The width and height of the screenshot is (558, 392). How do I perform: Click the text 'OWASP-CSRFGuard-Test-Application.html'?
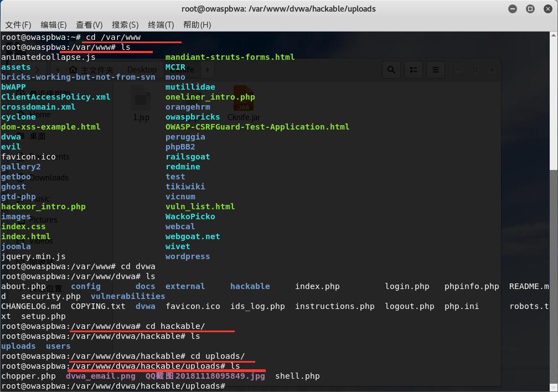tap(257, 127)
